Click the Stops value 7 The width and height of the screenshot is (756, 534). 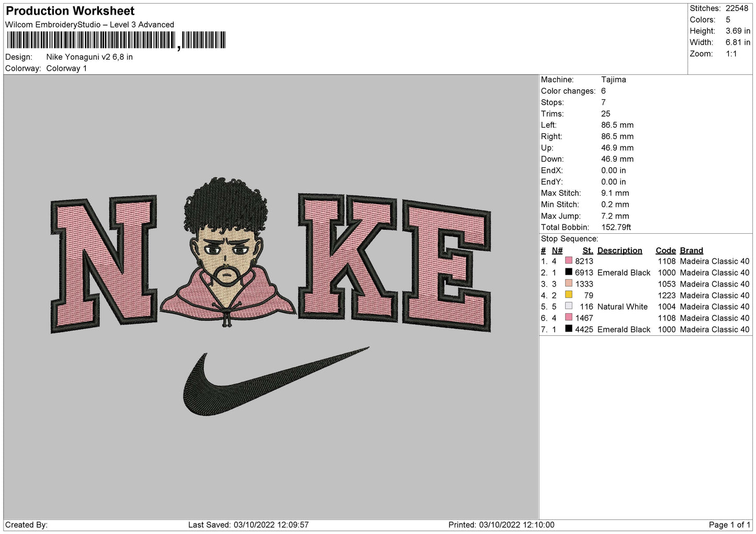(x=603, y=103)
